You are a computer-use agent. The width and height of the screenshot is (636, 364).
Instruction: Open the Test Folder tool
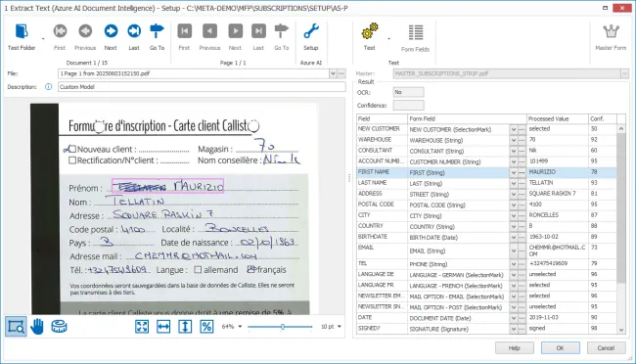(22, 36)
